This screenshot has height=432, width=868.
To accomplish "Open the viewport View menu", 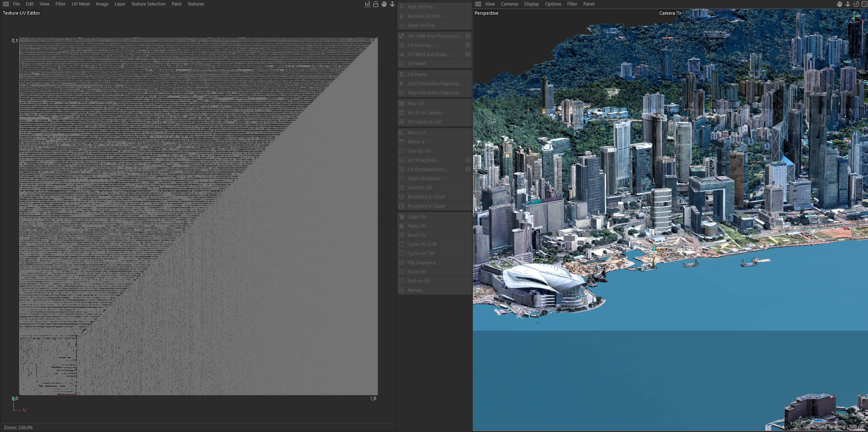I will pyautogui.click(x=490, y=4).
